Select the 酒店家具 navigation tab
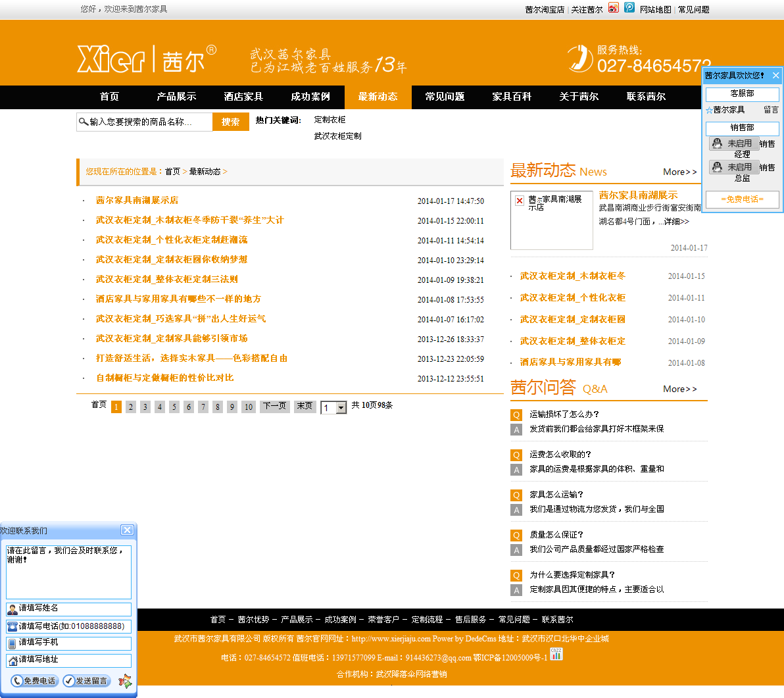This screenshot has width=784, height=698. pos(243,97)
